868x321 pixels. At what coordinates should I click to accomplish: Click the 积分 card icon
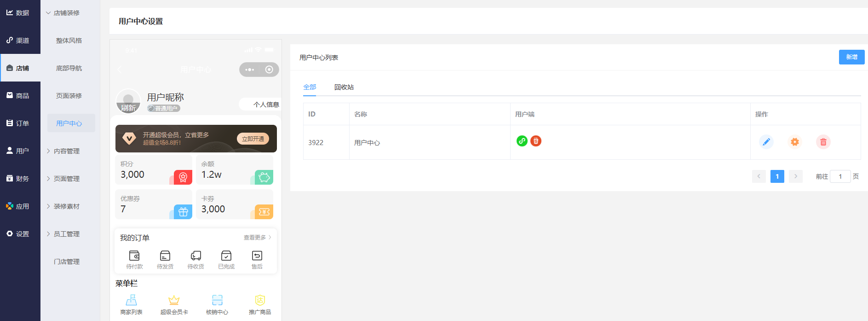point(183,177)
